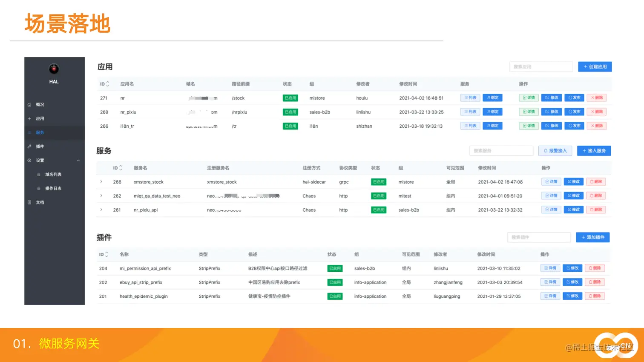
Task: Click 修改 for plugin ebuy_api_strip_prefix
Action: tap(573, 282)
